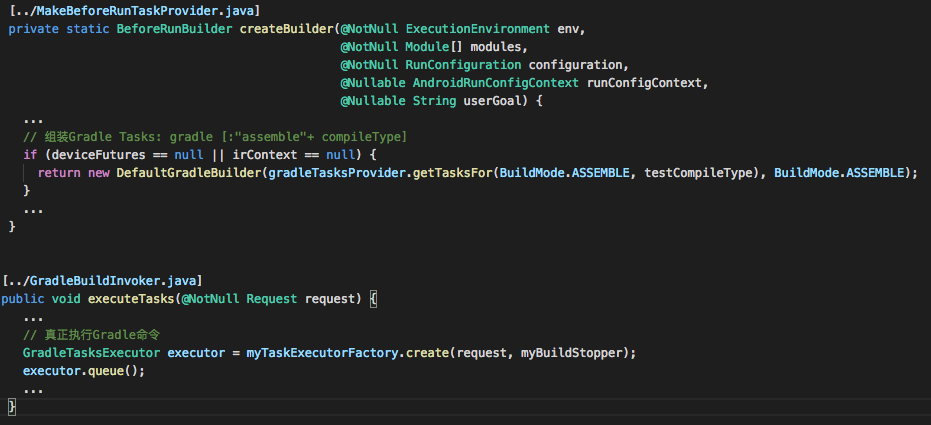
Task: Click the return keyword
Action: 59,173
